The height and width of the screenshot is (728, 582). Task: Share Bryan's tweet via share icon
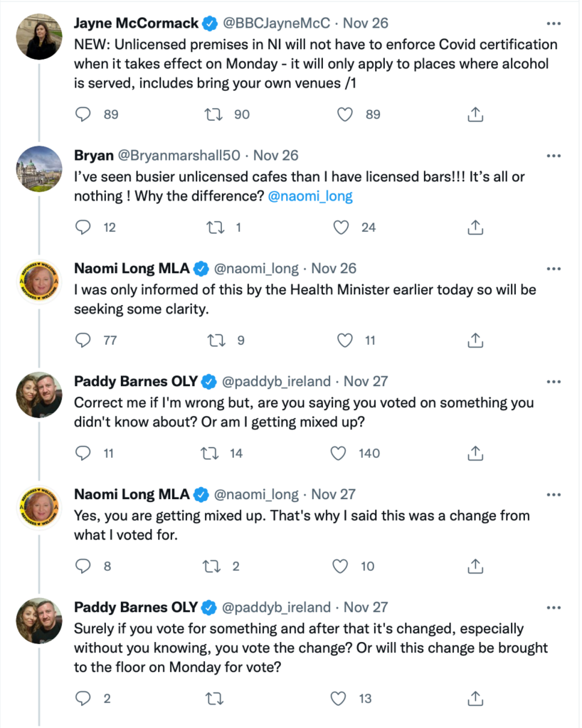[475, 227]
